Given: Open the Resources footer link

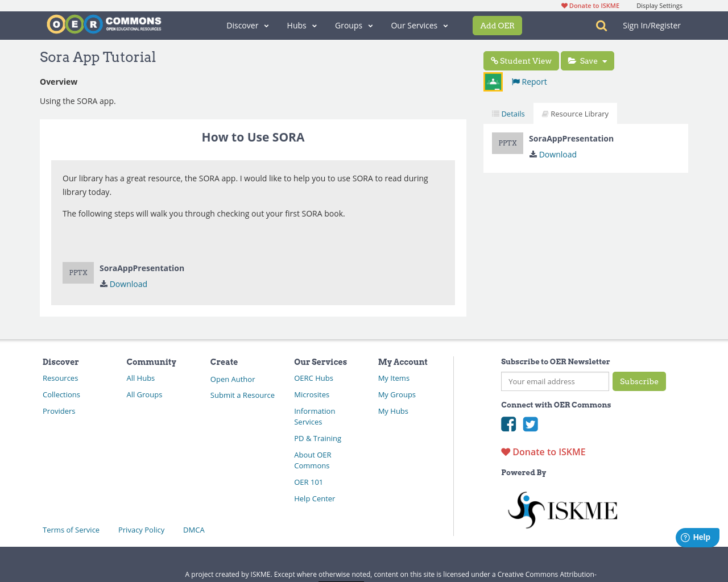Looking at the screenshot, I should (60, 378).
